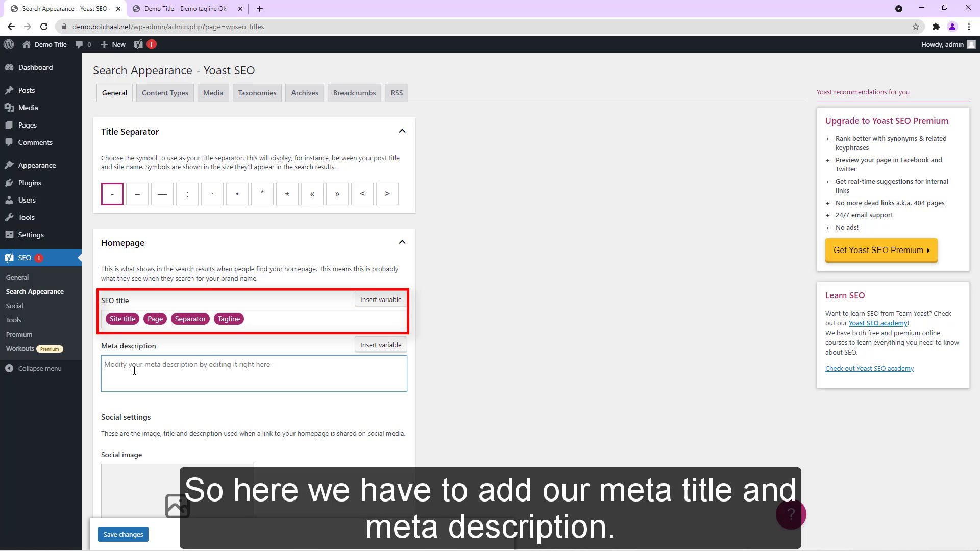
Task: Open Tools under SEO submenu
Action: pyautogui.click(x=13, y=320)
